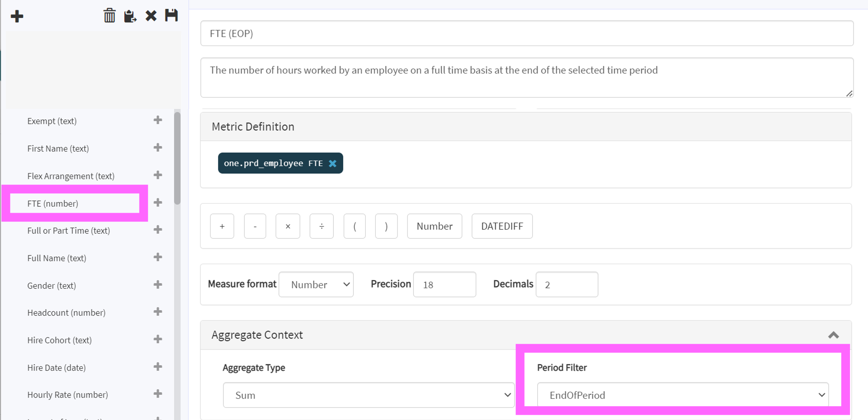Click the add new metric plus icon
Viewport: 868px width, 420px height.
17,16
